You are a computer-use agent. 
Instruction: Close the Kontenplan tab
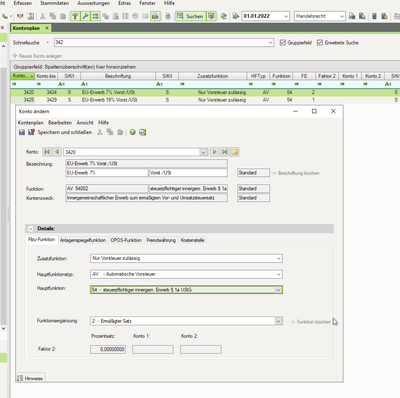pos(47,28)
